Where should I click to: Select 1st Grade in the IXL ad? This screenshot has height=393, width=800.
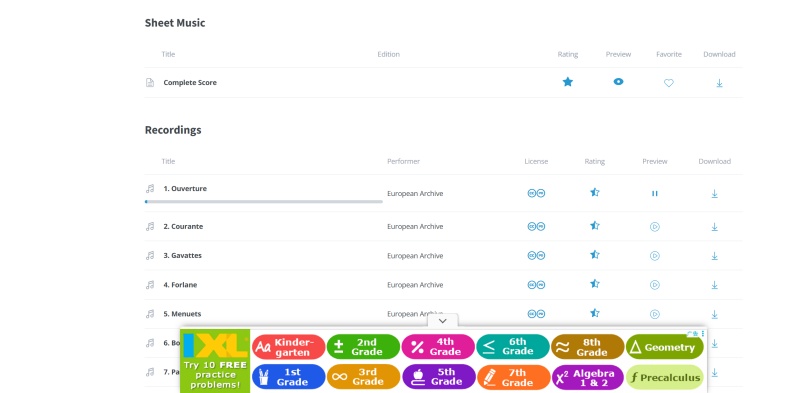pos(288,377)
